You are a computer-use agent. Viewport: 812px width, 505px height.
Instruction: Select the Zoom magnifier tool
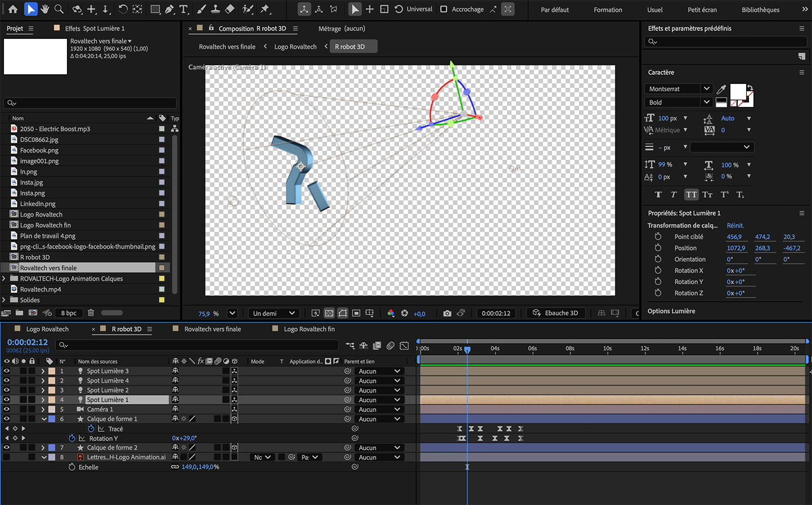(x=59, y=9)
